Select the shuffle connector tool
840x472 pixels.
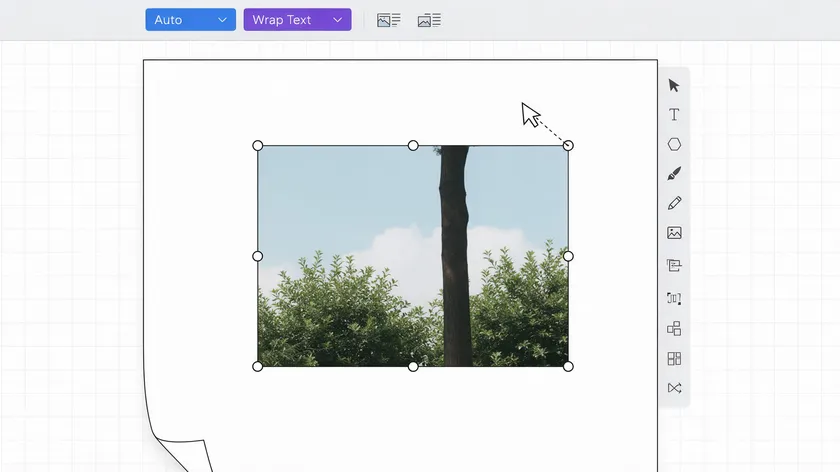point(674,388)
